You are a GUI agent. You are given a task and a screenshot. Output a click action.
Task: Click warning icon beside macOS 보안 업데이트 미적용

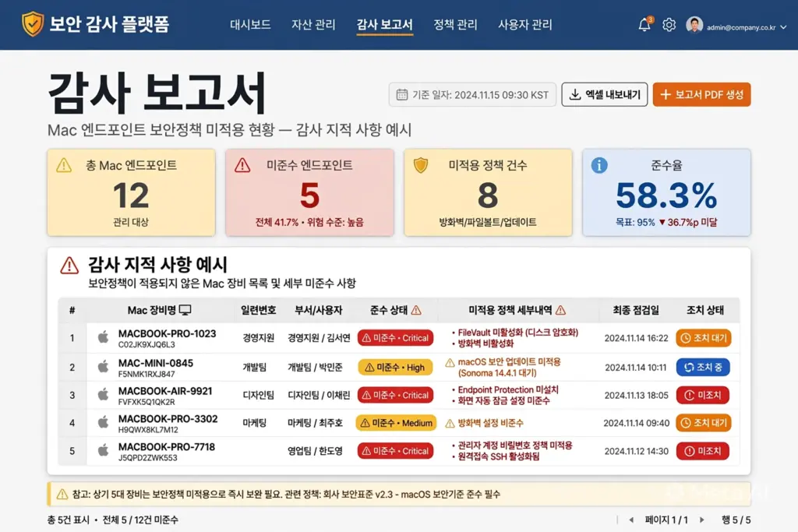pos(450,363)
